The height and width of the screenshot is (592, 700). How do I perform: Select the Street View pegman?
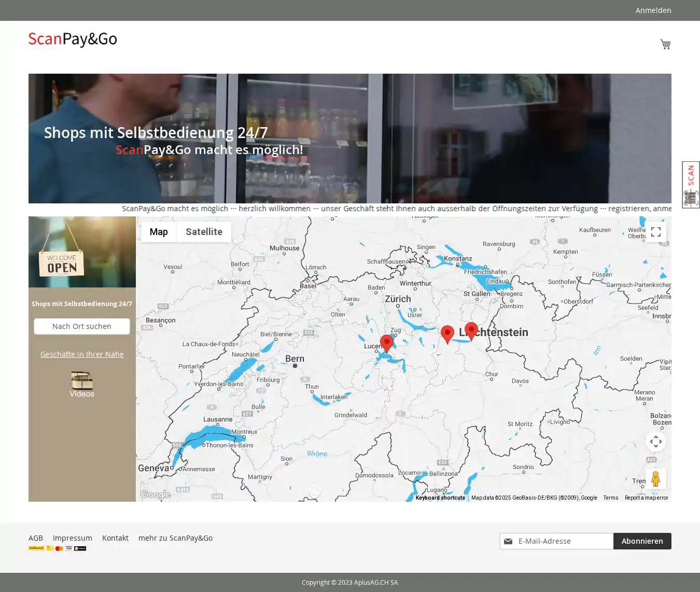[x=655, y=479]
